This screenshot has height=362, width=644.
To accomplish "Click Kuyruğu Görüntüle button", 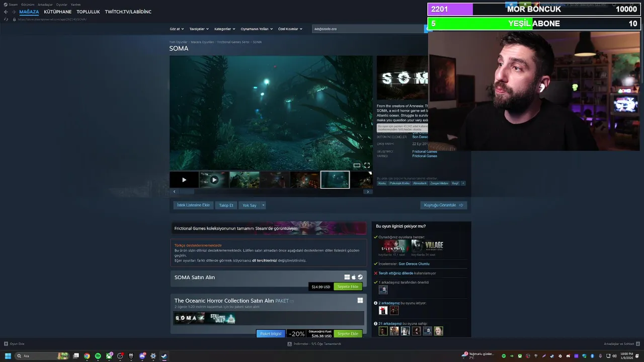I will click(443, 205).
